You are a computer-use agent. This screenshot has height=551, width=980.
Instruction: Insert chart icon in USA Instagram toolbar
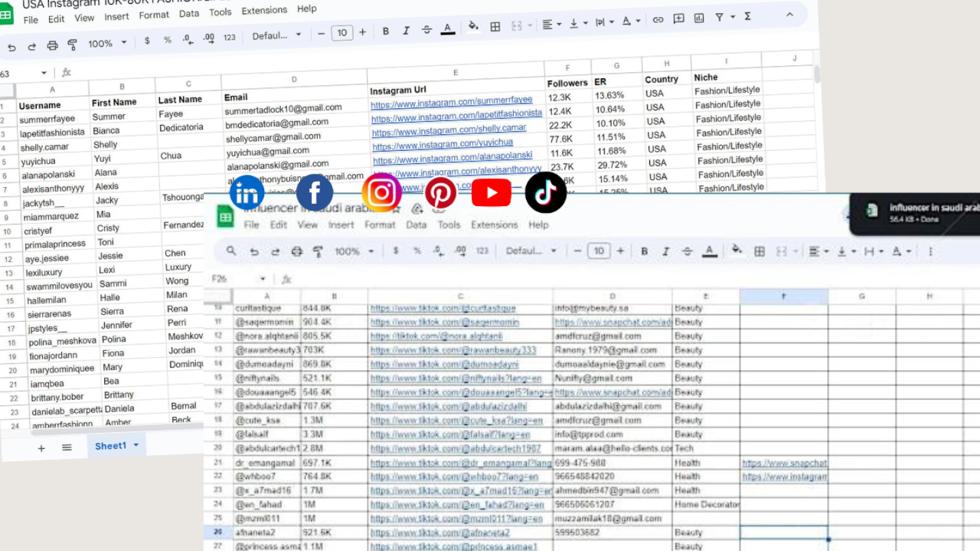pyautogui.click(x=699, y=18)
